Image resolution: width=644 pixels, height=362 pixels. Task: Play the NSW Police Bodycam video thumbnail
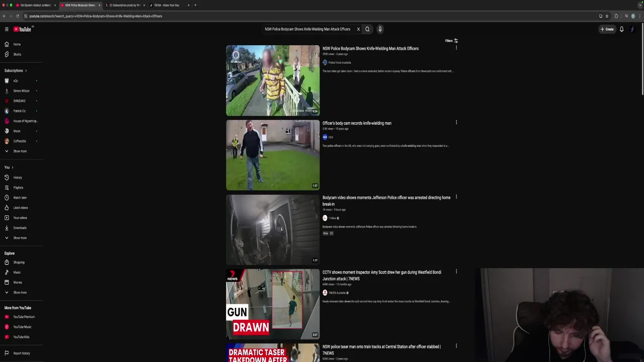(x=273, y=80)
